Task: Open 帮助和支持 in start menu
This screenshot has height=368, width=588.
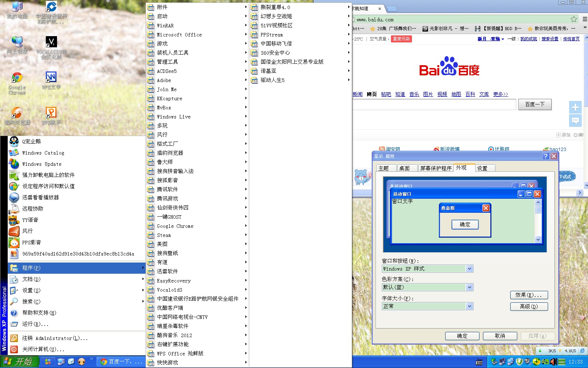Action: [x=76, y=313]
